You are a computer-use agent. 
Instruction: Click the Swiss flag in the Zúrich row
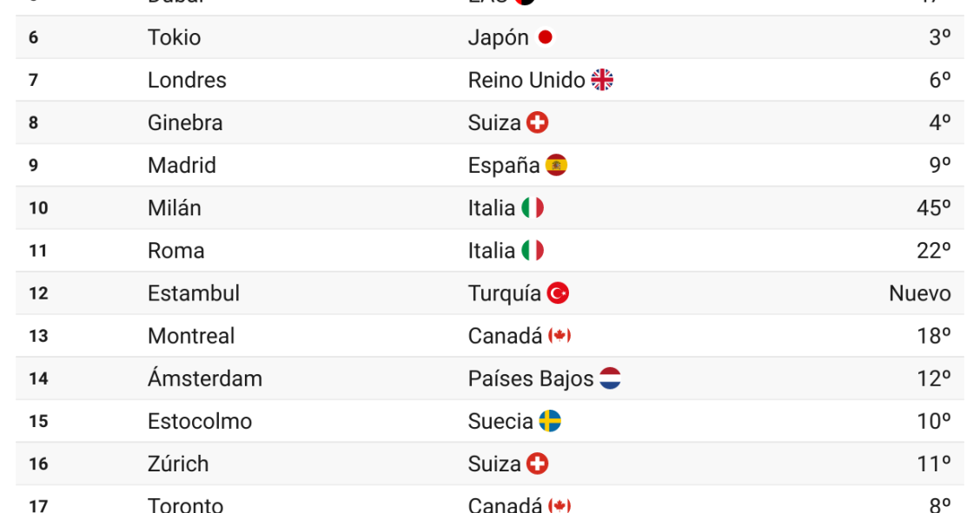(538, 464)
